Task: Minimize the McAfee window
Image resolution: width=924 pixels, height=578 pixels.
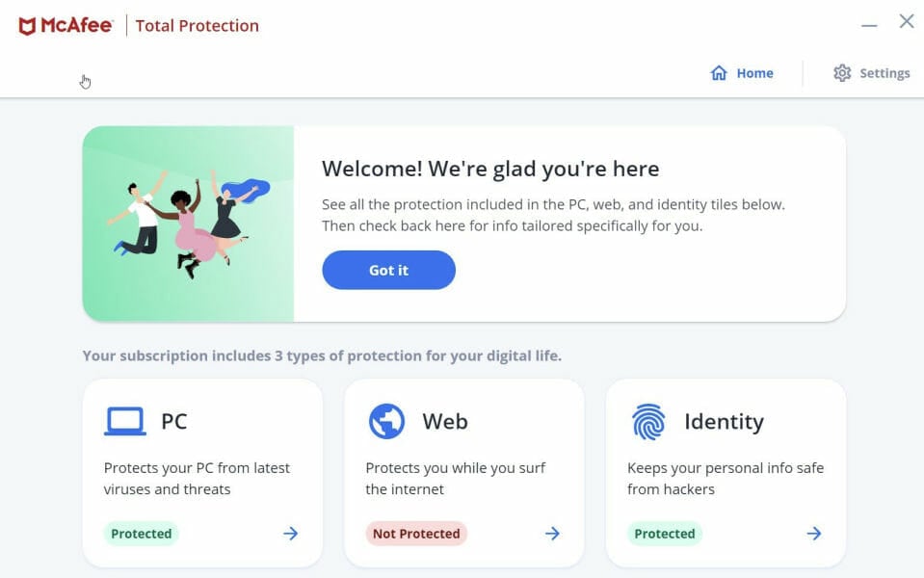Action: click(x=869, y=25)
